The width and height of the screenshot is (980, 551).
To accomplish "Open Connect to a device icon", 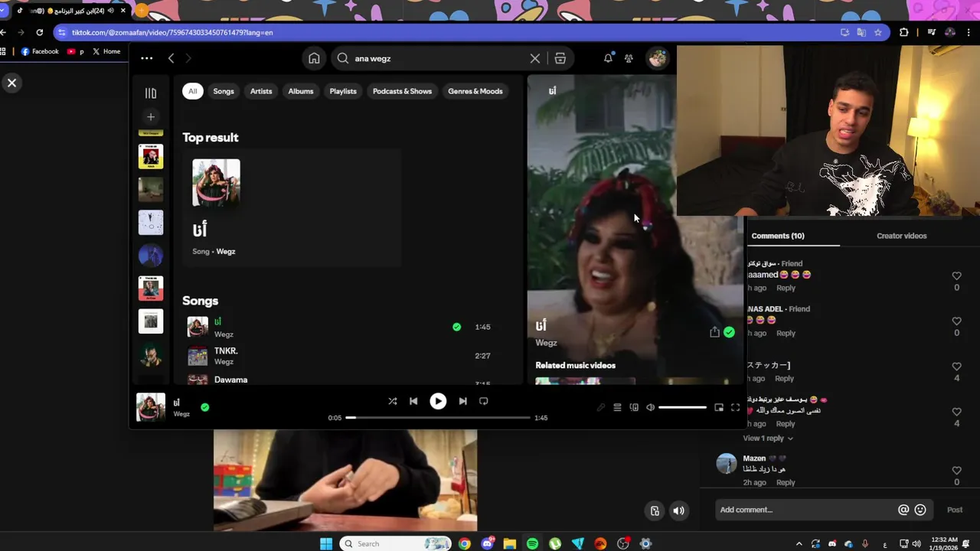I will click(x=634, y=408).
